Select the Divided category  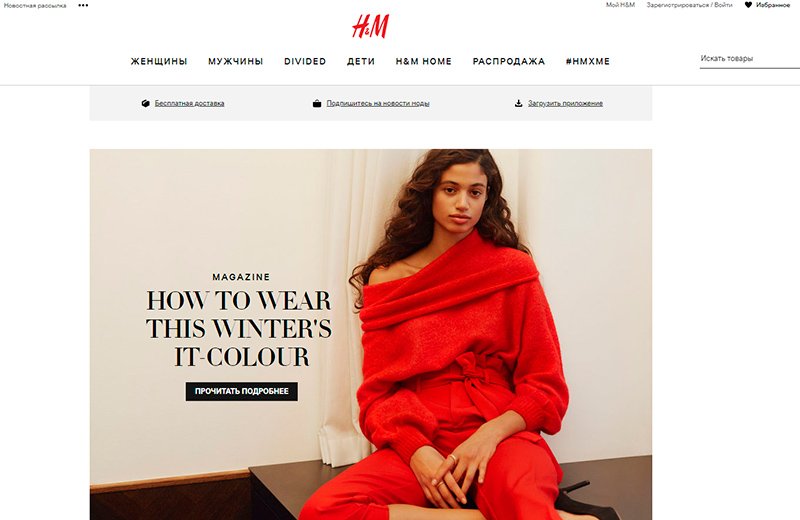click(305, 61)
